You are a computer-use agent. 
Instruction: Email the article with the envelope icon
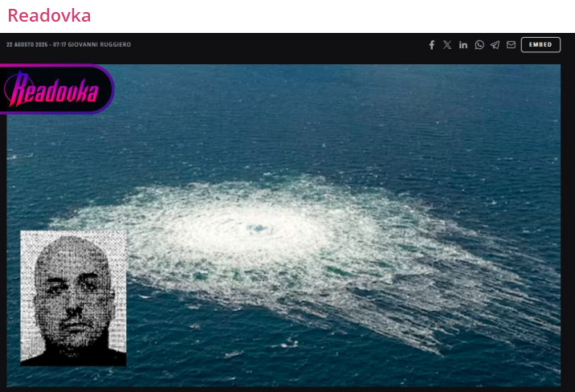[x=511, y=45]
